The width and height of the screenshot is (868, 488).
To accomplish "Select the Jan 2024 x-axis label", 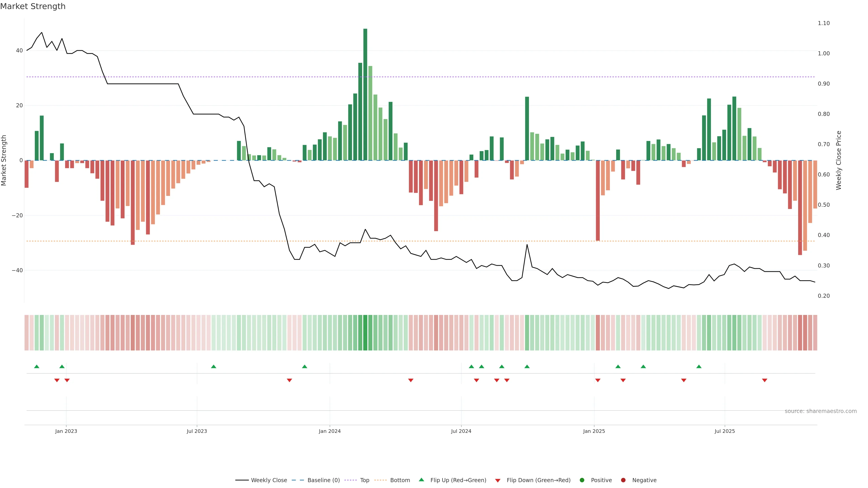I will coord(330,431).
